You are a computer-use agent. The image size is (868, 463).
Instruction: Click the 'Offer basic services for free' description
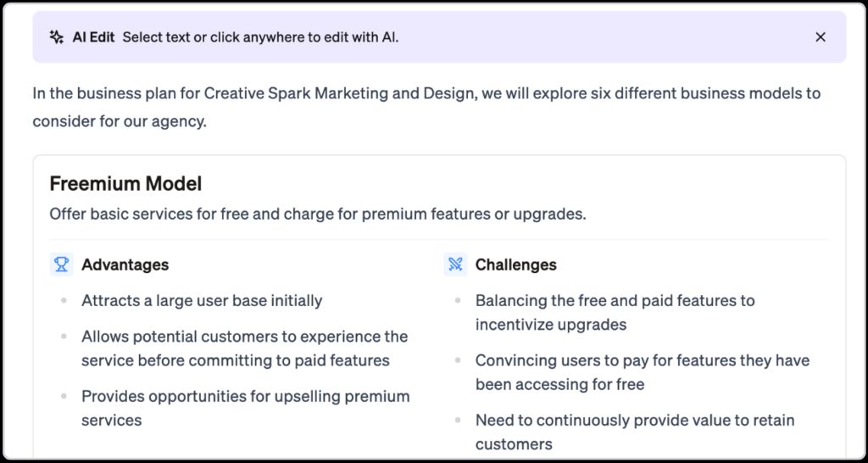pyautogui.click(x=318, y=214)
